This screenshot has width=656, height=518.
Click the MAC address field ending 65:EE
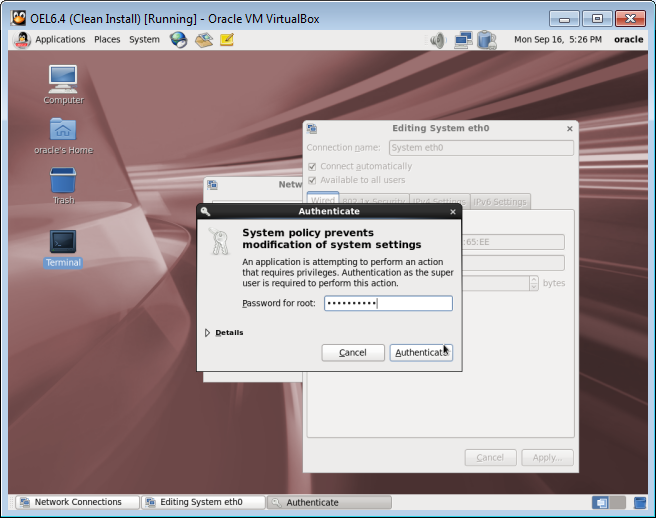tap(513, 242)
